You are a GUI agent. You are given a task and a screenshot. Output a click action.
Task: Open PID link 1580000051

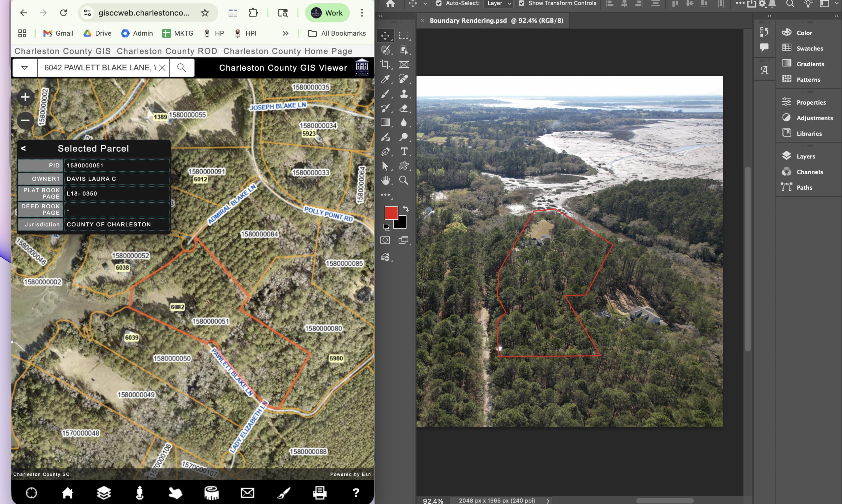(85, 165)
